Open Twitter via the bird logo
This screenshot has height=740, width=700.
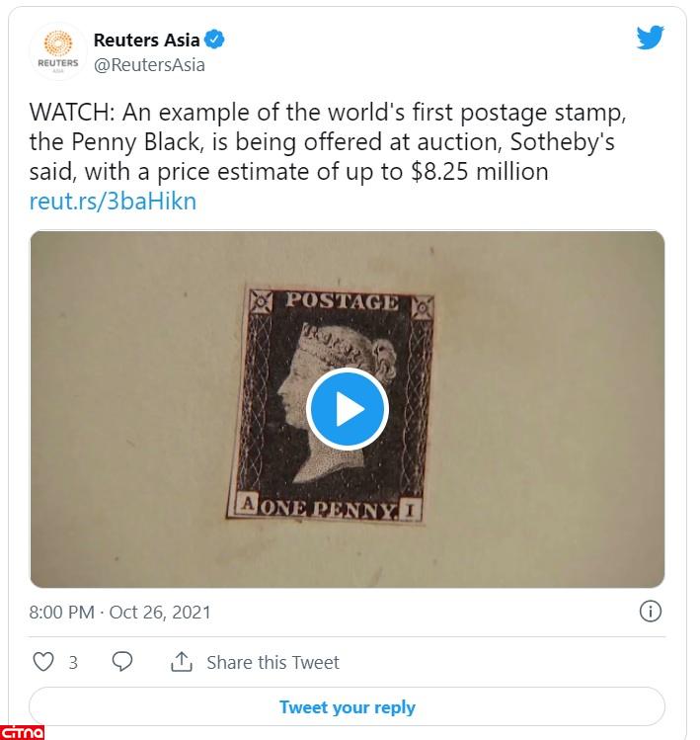click(x=650, y=39)
